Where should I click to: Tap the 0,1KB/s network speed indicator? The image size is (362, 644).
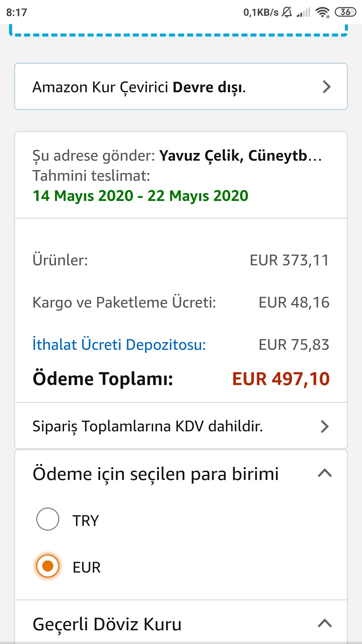[261, 12]
